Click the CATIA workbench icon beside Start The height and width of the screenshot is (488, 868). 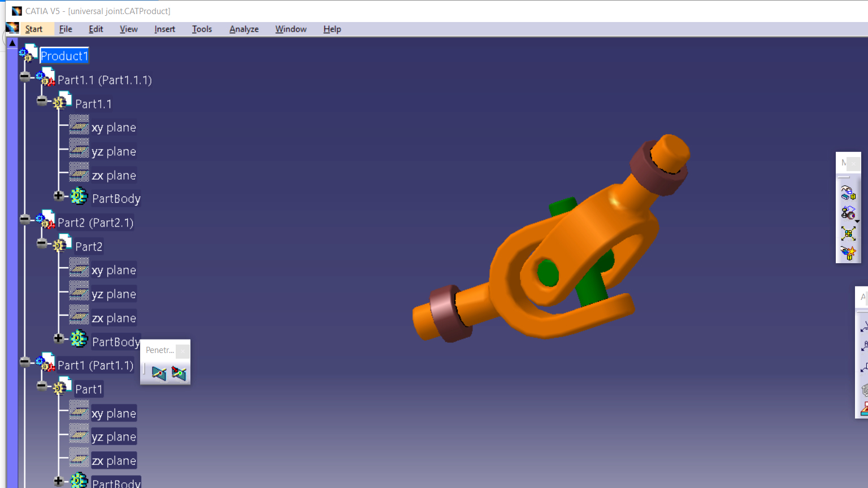pyautogui.click(x=12, y=28)
